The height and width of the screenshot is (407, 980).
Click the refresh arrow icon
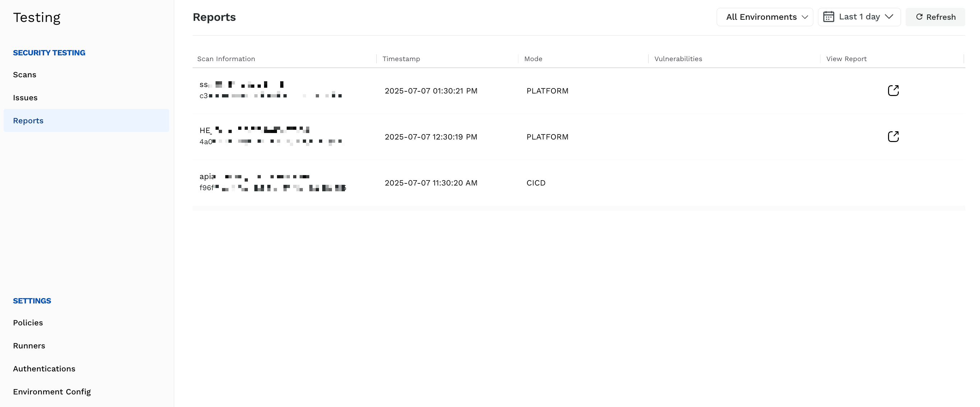[919, 17]
